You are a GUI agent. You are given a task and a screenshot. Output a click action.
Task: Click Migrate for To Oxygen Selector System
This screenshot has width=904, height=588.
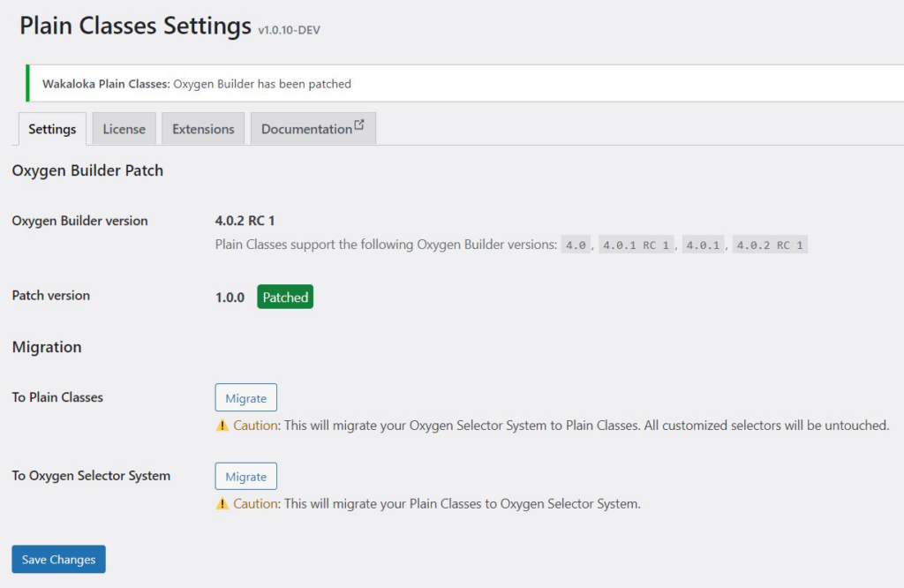pos(246,476)
